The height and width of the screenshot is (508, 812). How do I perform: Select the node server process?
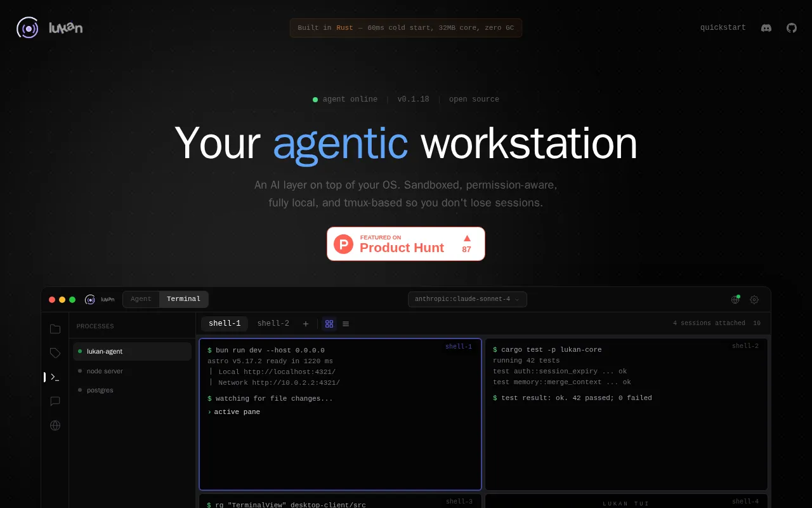pos(132,371)
